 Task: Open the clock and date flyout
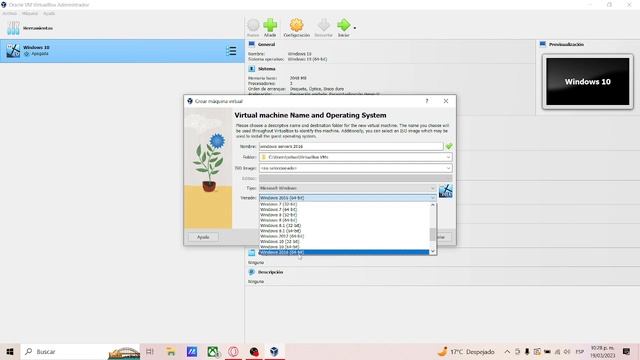pyautogui.click(x=602, y=351)
